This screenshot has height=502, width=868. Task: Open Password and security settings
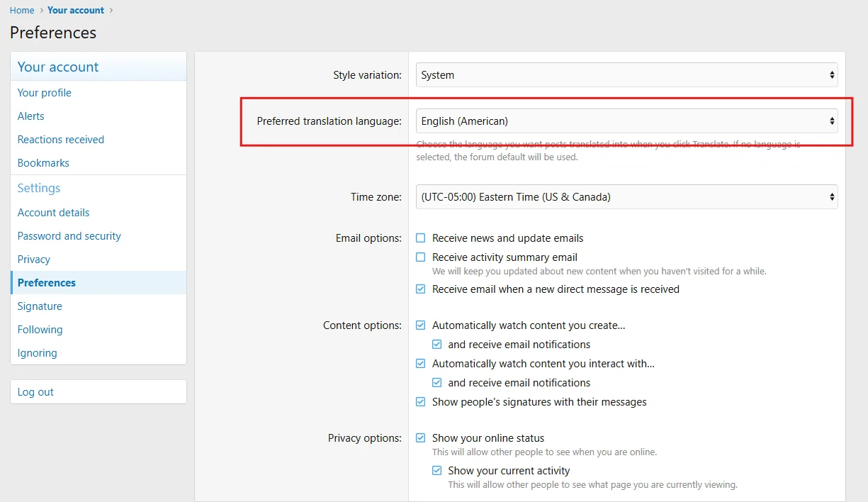98,236
